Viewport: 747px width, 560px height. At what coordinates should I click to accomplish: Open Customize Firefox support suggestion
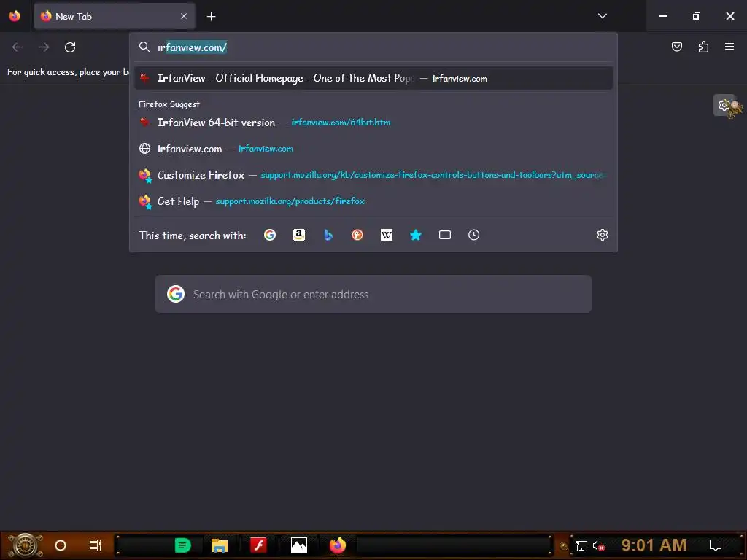click(x=373, y=175)
